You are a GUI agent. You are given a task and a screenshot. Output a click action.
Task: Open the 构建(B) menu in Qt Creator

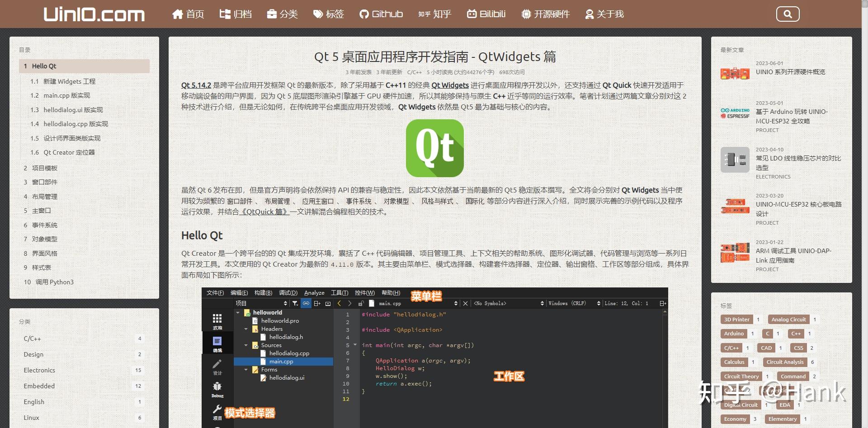point(263,293)
